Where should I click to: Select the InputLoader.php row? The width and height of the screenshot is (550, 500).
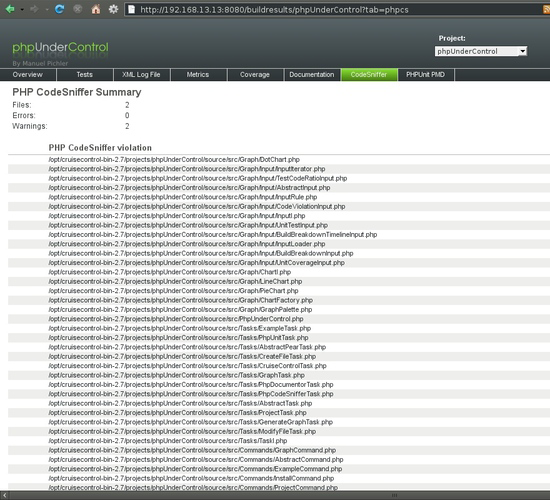tap(279, 244)
